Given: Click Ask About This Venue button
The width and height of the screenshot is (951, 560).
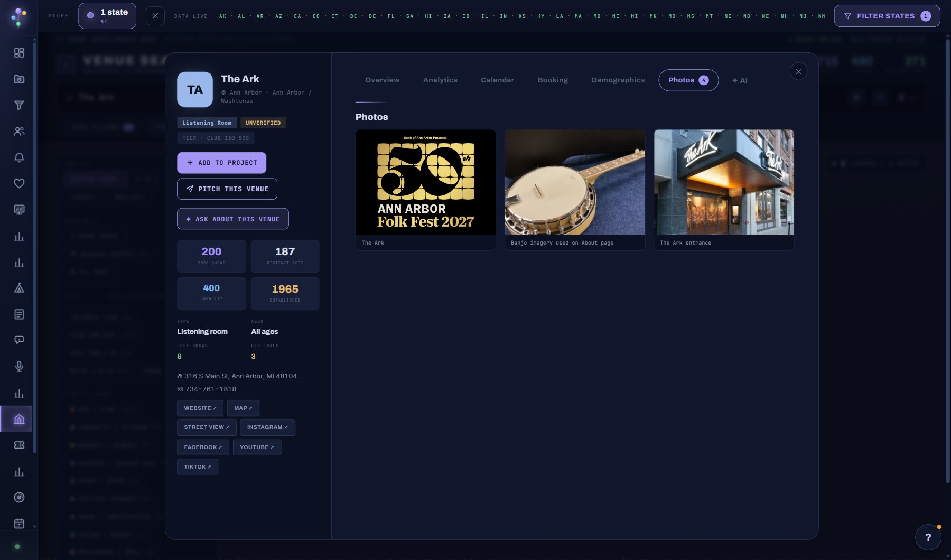Looking at the screenshot, I should pos(233,219).
